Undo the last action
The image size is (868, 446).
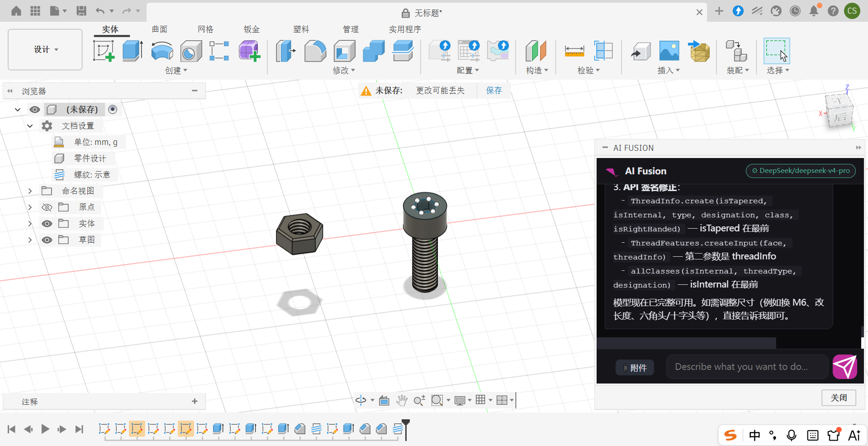click(100, 11)
